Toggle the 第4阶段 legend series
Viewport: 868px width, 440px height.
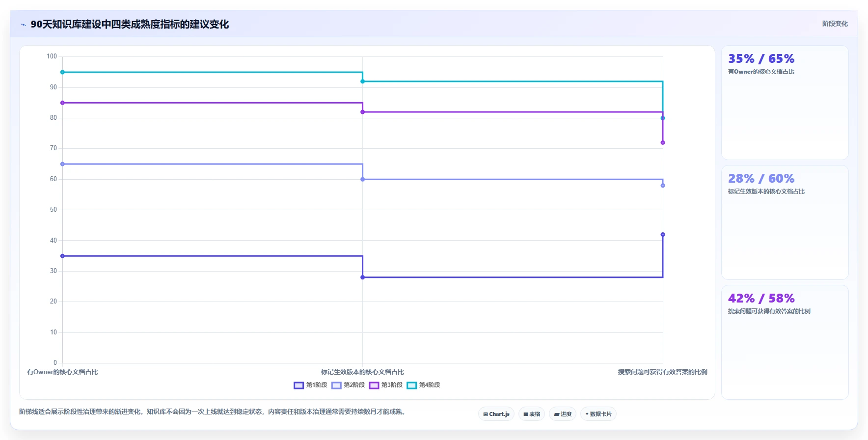(x=423, y=385)
